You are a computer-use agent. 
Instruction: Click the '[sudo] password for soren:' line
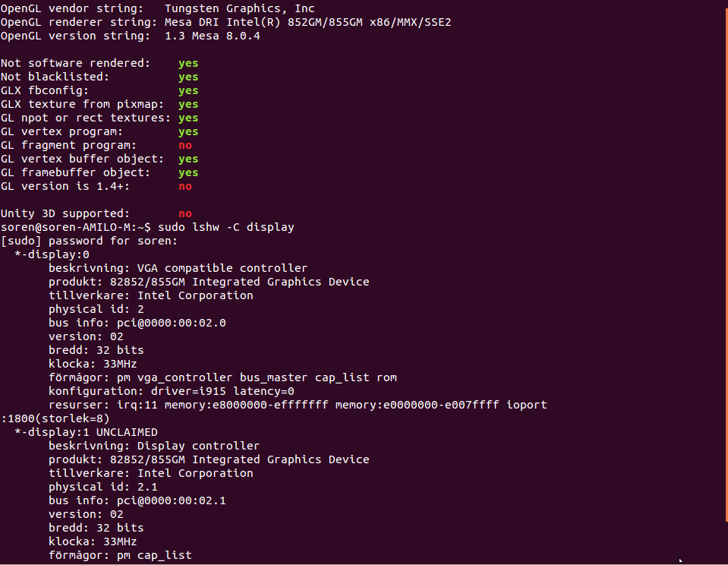tap(89, 241)
